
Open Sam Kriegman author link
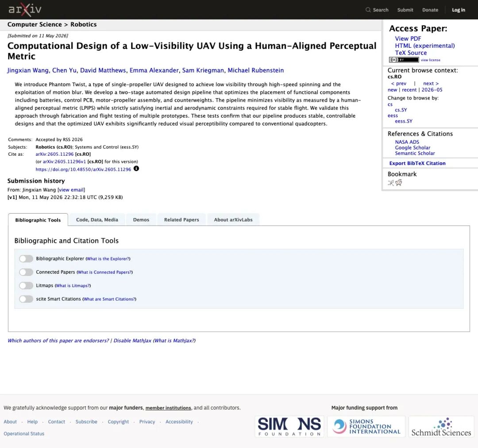(203, 70)
